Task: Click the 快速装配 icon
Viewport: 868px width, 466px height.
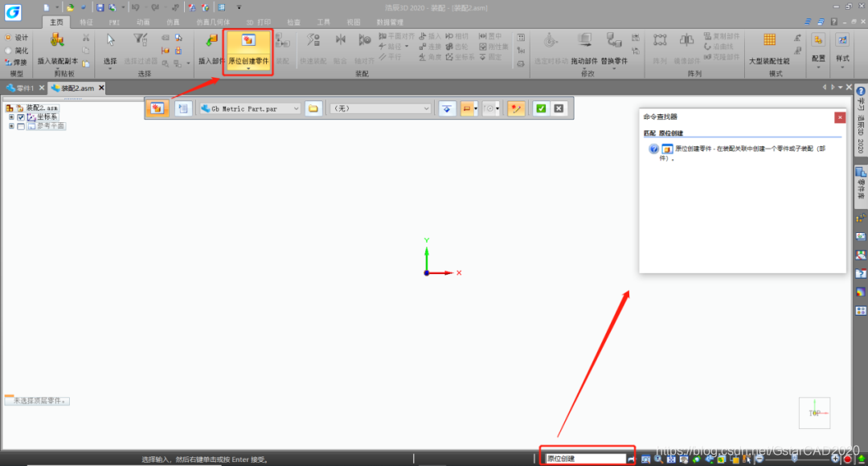Action: pos(313,40)
